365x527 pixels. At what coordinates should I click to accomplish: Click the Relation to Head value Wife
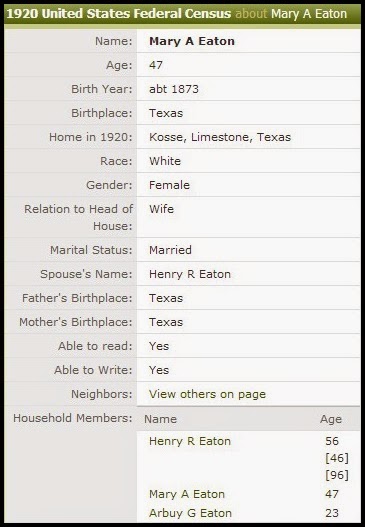pos(161,209)
